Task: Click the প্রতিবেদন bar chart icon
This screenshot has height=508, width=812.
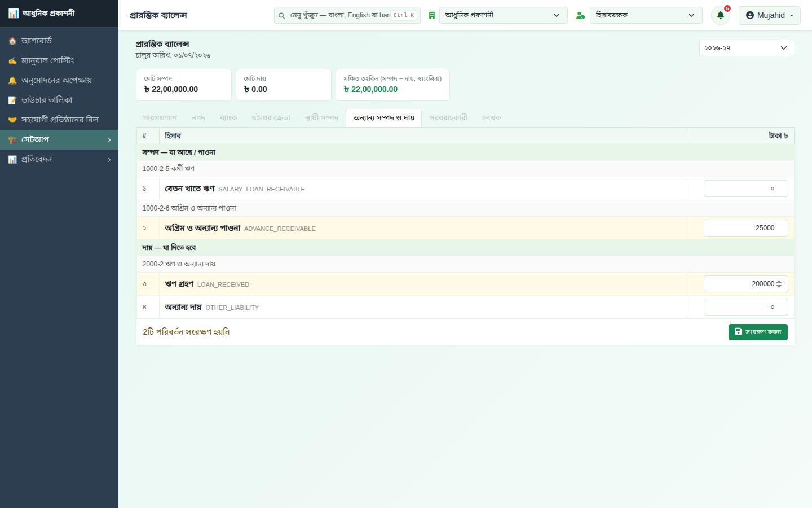Action: coord(12,160)
